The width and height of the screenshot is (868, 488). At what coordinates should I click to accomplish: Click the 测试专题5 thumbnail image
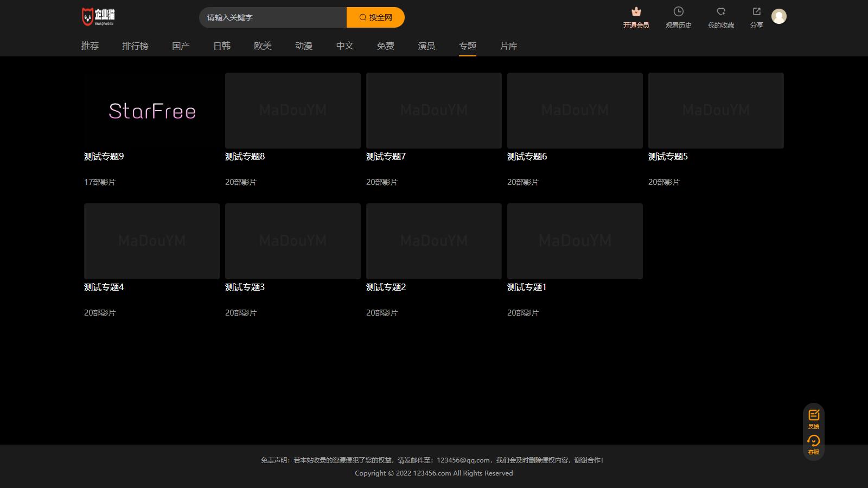[716, 111]
